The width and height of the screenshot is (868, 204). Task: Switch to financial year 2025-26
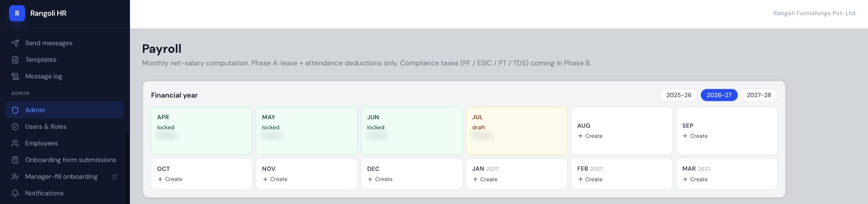click(679, 95)
